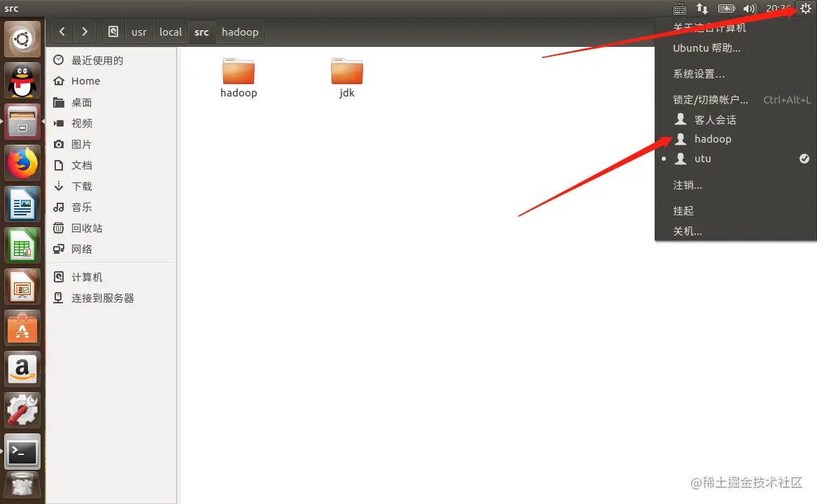Open the hadoop folder
This screenshot has width=817, height=504.
tap(239, 78)
